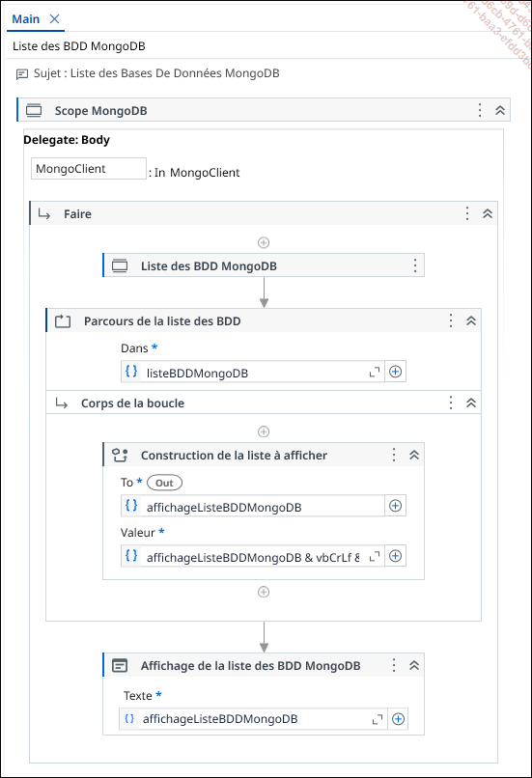532x778 pixels.
Task: Click plus button beside the Texte field
Action: [x=398, y=719]
